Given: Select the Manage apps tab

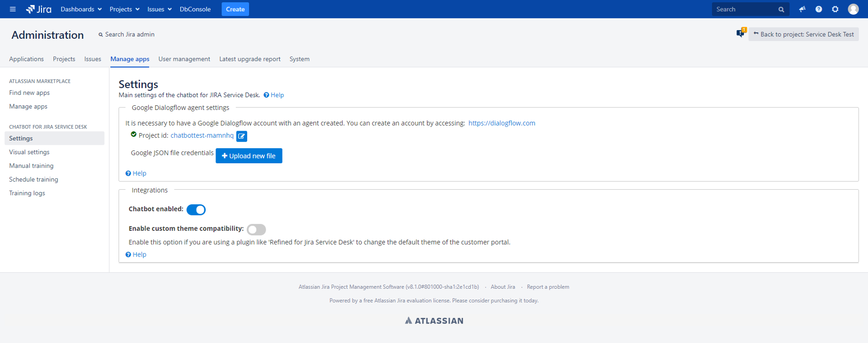Looking at the screenshot, I should pyautogui.click(x=130, y=59).
